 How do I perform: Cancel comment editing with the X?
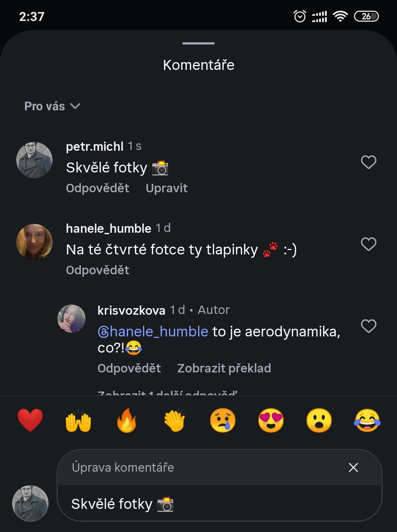pyautogui.click(x=353, y=467)
